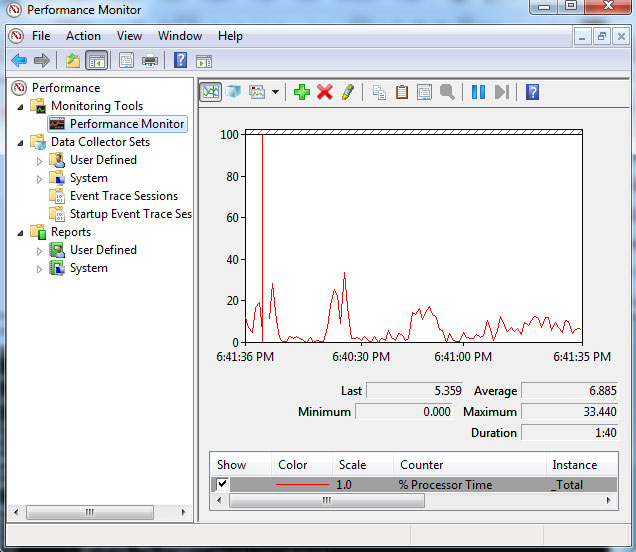Freeze the display with the pause icon
Screen dimensions: 636x552
tap(478, 92)
